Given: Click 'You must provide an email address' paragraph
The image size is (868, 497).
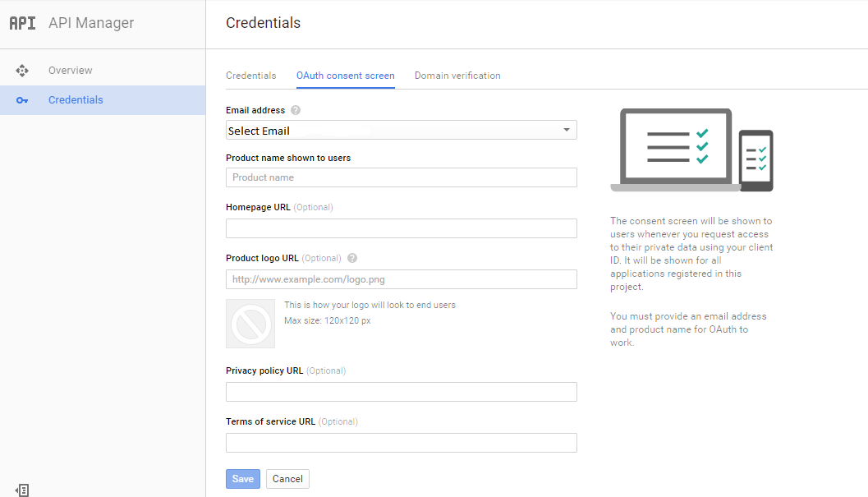Looking at the screenshot, I should 688,329.
